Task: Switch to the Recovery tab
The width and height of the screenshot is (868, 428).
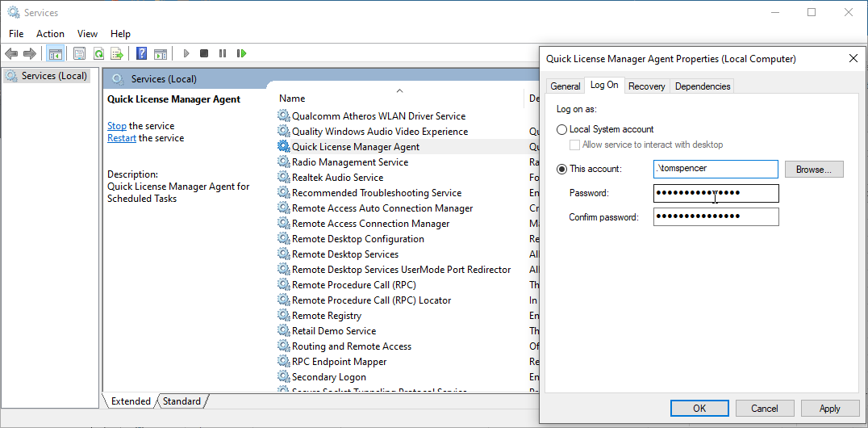Action: coord(647,86)
